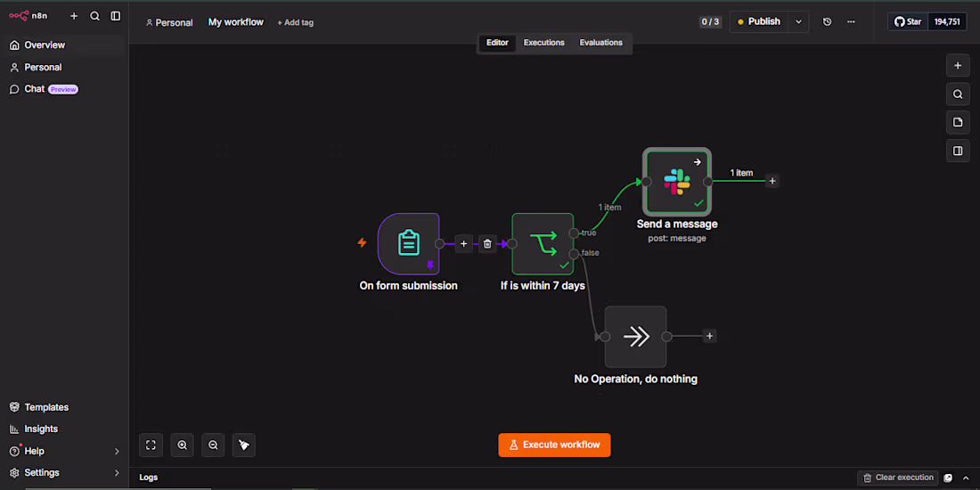The height and width of the screenshot is (490, 980).
Task: Pop out the logs panel icon
Action: click(948, 478)
